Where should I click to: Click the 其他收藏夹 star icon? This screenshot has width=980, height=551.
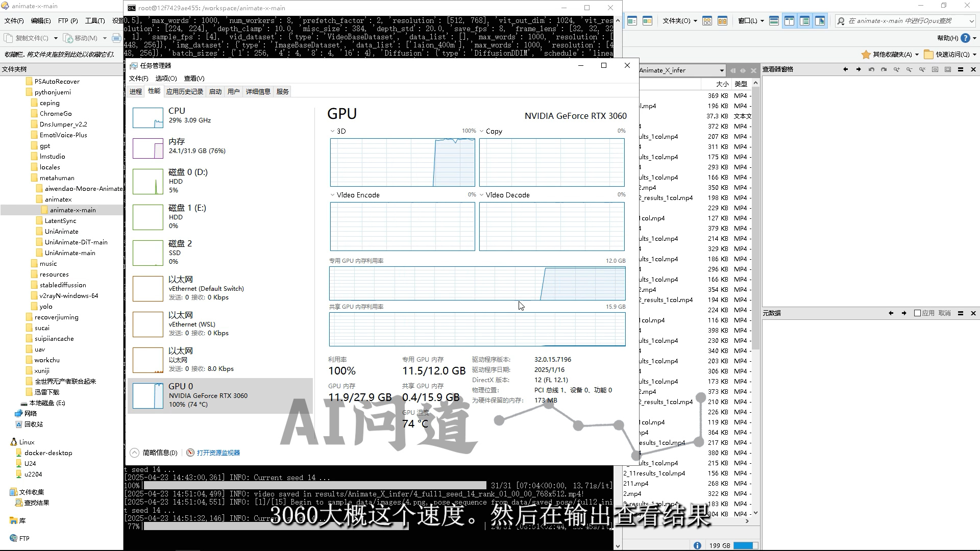866,54
